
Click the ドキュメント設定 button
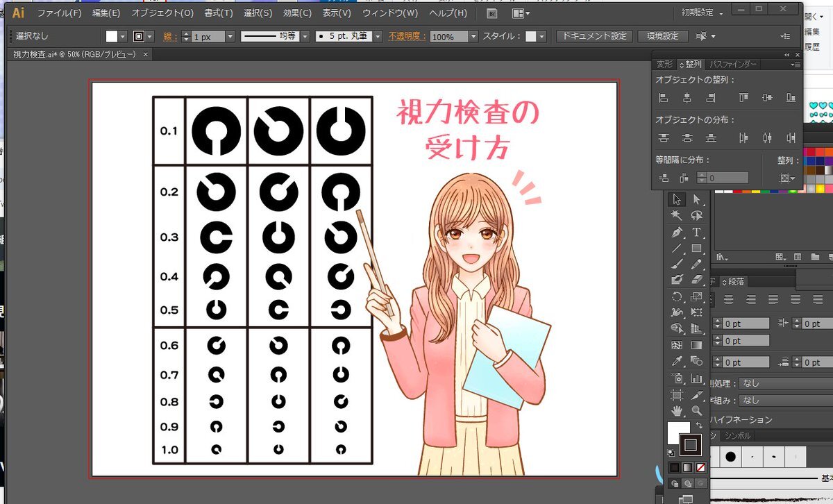pyautogui.click(x=594, y=36)
